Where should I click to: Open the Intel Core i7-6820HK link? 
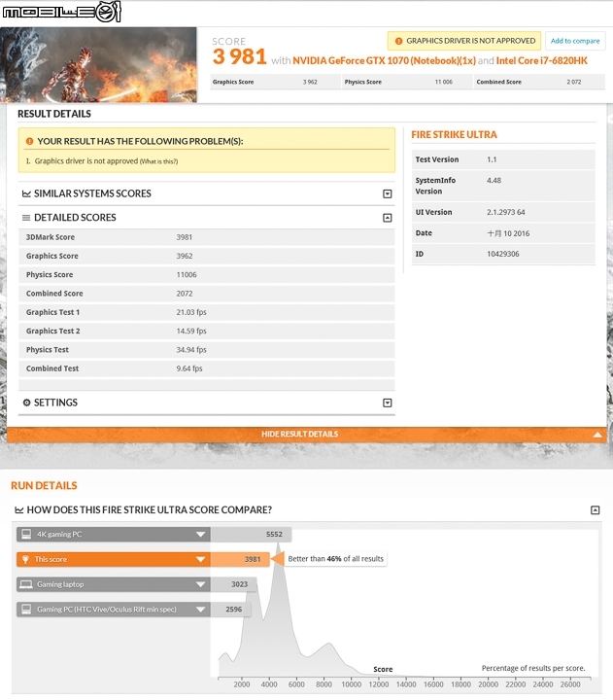[542, 60]
